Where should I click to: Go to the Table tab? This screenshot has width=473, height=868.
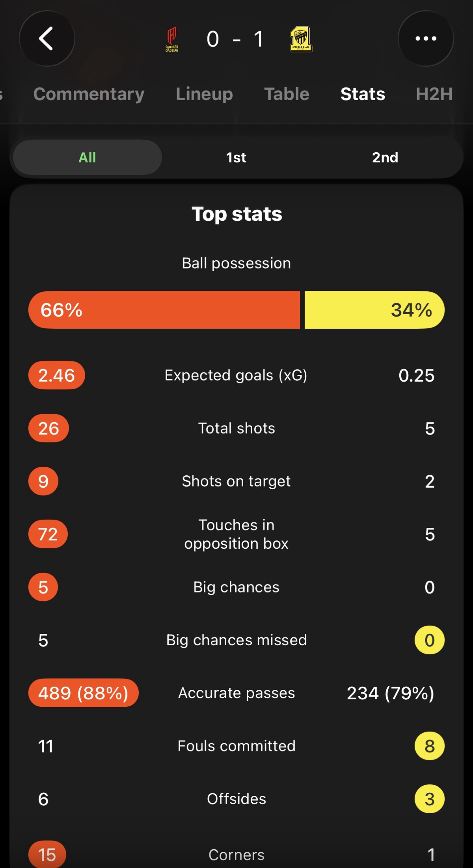[x=287, y=94]
